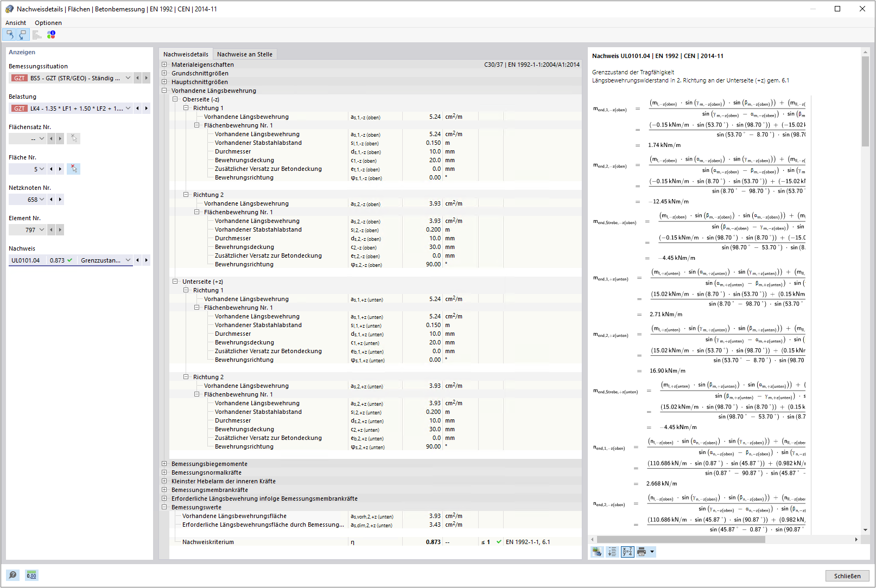Collapse the Vorhandene Längsbewehrung section

point(164,91)
